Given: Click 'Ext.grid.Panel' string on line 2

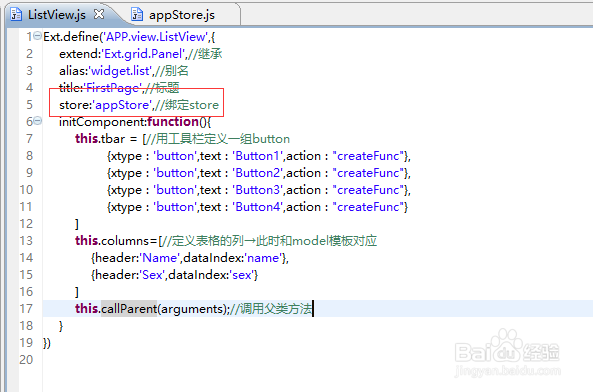Looking at the screenshot, I should point(143,54).
